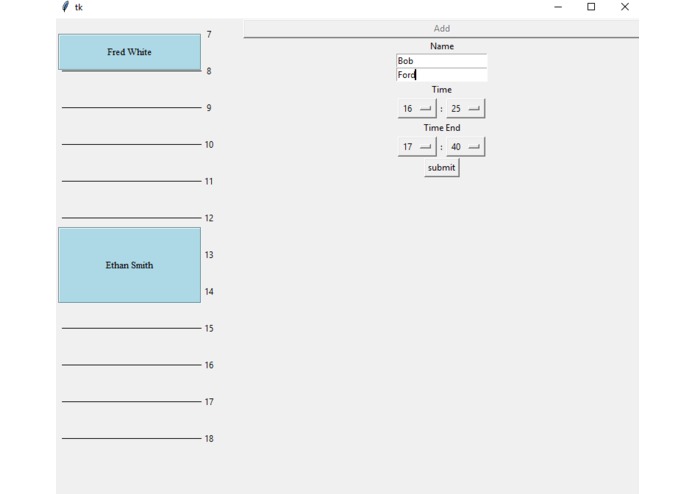Click the hour label 17 on schedule
Screen dimensions: 695x494
209,402
